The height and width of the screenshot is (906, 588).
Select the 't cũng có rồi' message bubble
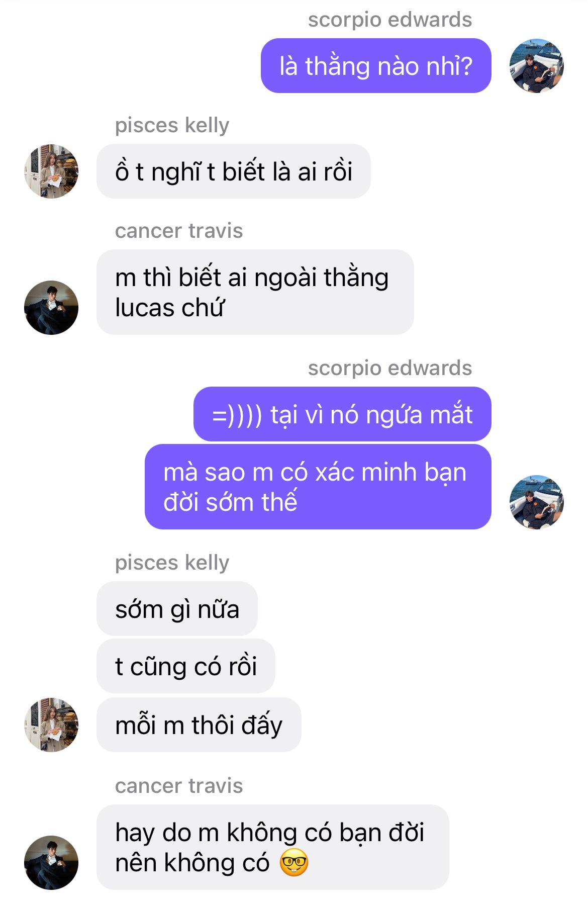tap(186, 666)
